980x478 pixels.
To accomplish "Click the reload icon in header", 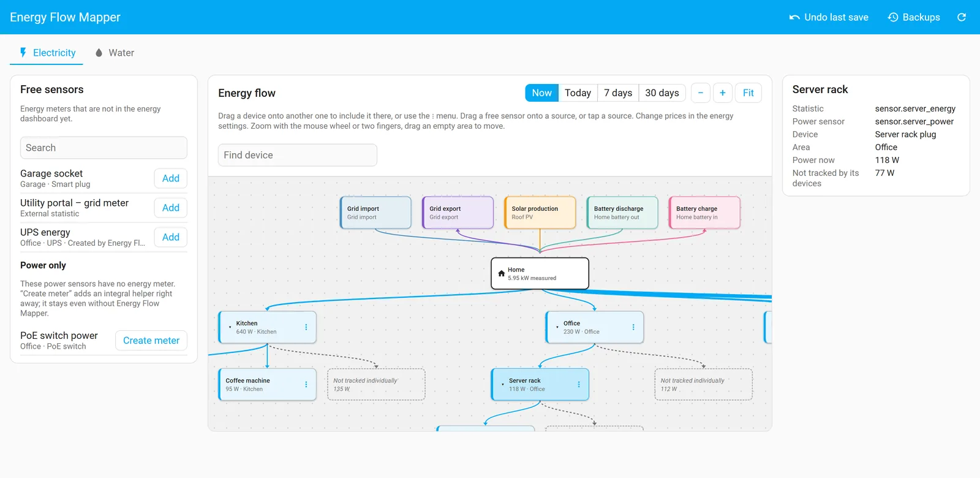I will click(x=962, y=17).
